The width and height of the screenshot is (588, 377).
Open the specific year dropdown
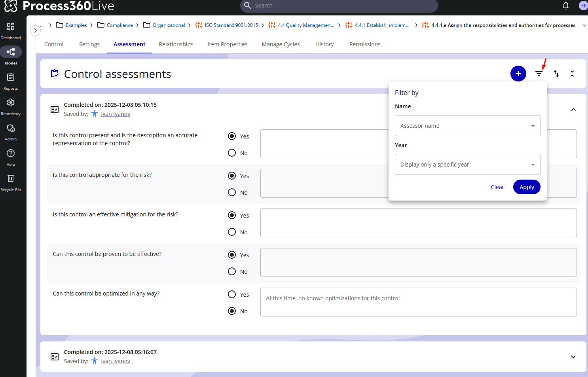467,165
